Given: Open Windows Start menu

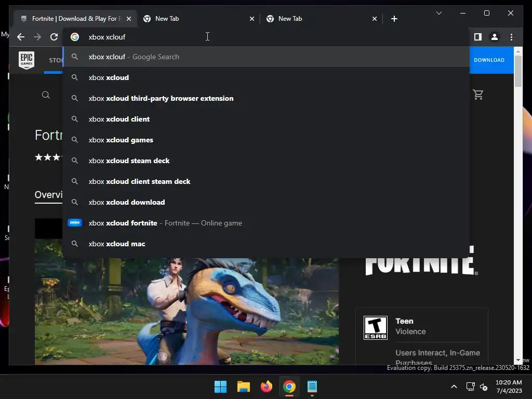Looking at the screenshot, I should coord(220,387).
